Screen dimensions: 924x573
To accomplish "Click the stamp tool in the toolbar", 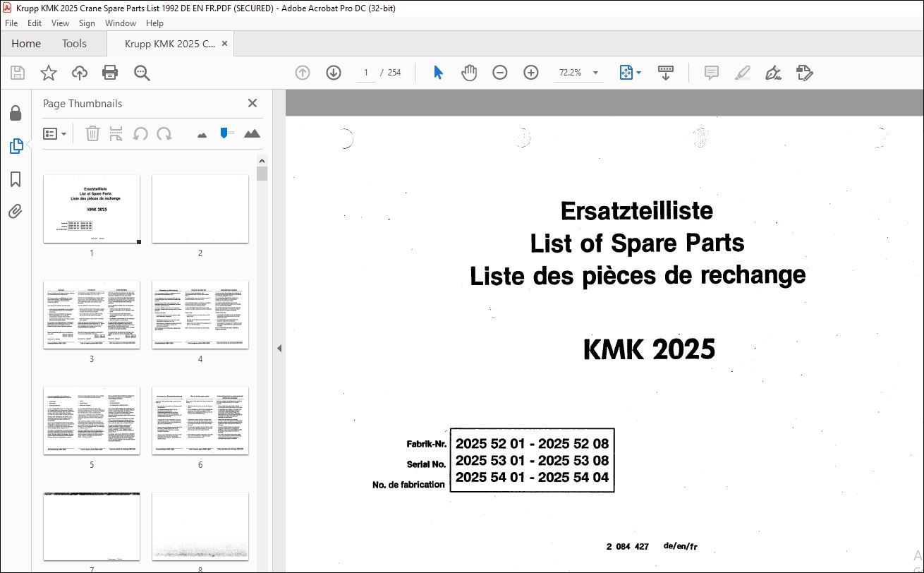I will [805, 73].
